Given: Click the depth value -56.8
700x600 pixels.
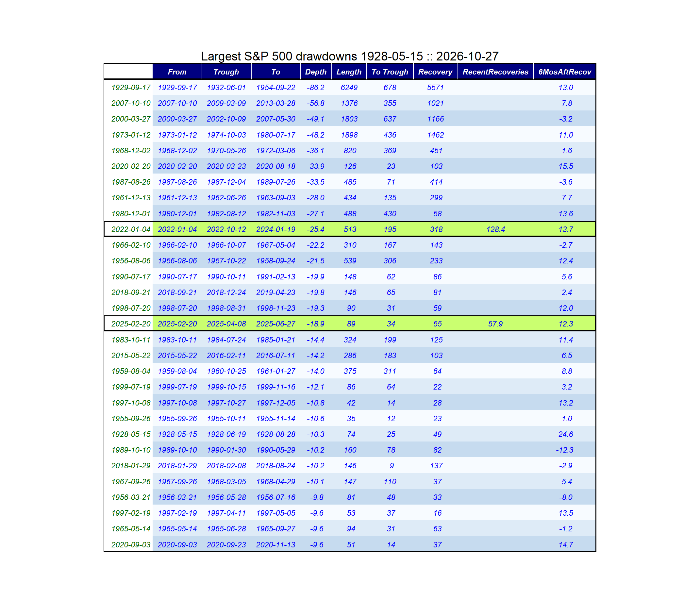Looking at the screenshot, I should tap(316, 103).
